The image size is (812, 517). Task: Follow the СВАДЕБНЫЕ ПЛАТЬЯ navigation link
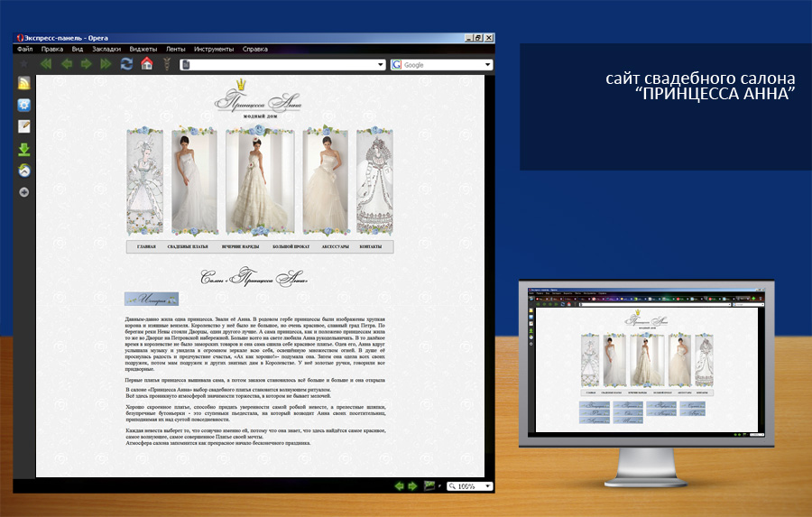click(188, 246)
